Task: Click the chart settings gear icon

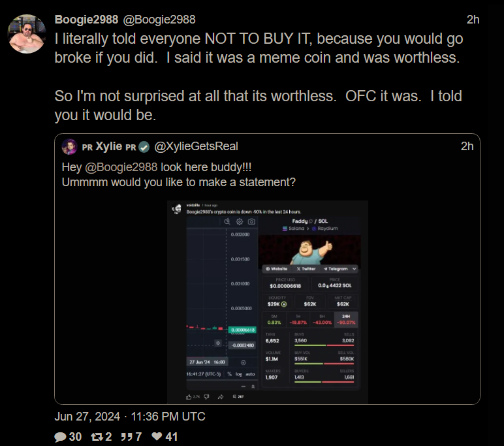Action: click(x=240, y=221)
